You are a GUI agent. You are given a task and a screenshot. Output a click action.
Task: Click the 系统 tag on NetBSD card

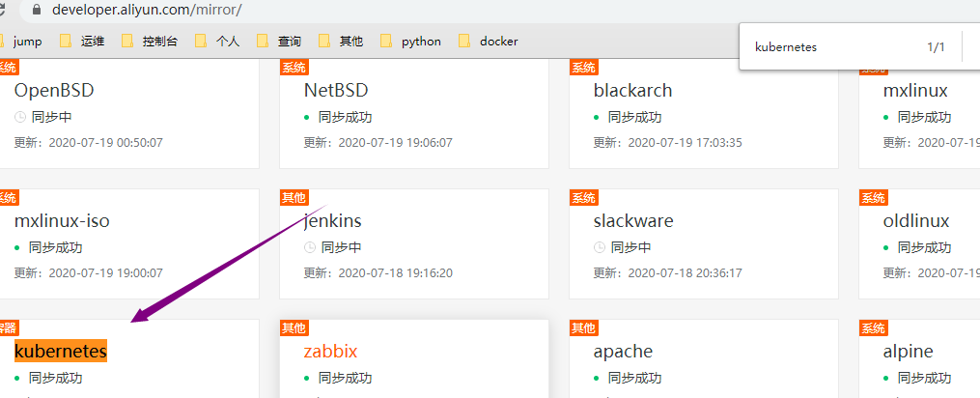point(294,68)
